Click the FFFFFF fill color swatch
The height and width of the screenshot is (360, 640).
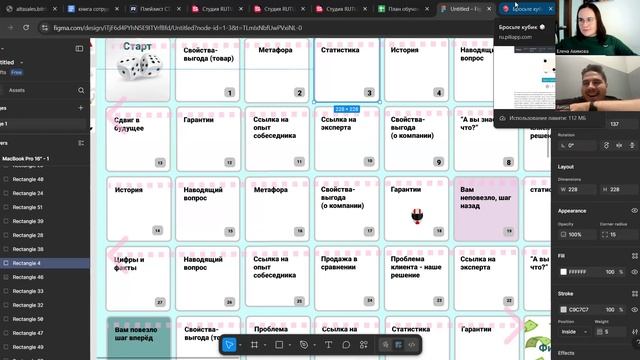[x=564, y=272]
